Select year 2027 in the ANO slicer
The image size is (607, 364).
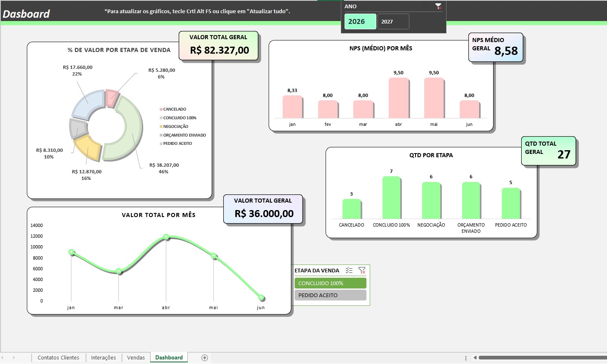pyautogui.click(x=393, y=21)
